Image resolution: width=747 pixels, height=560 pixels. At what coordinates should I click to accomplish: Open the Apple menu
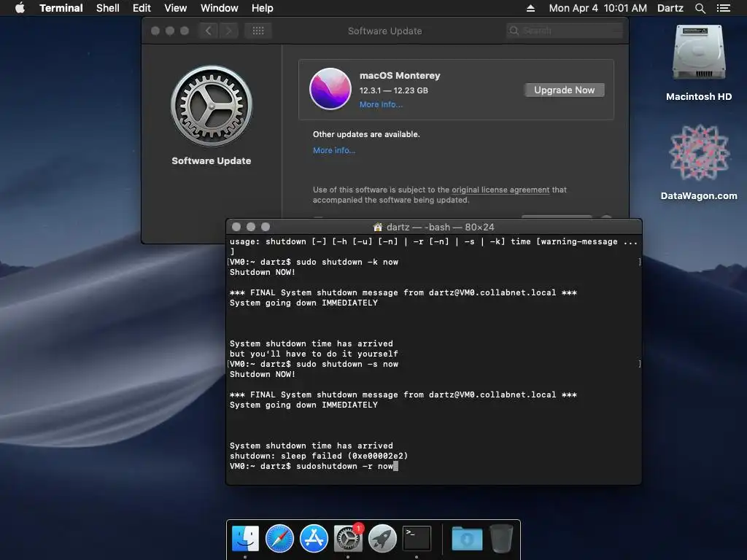coord(20,8)
